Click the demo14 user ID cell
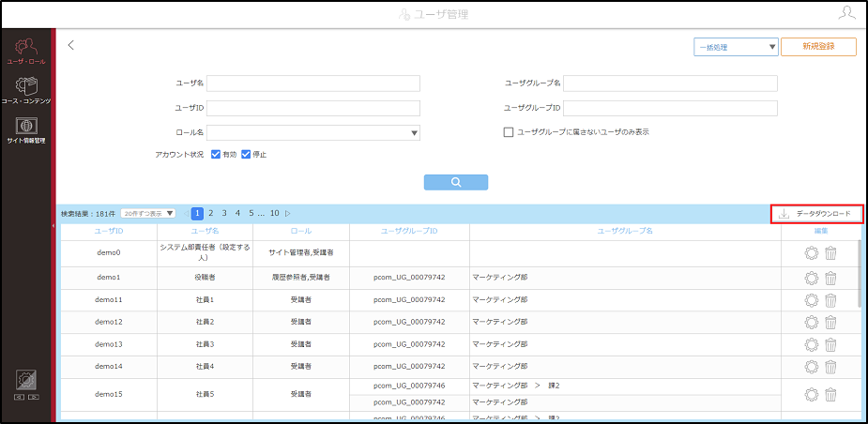This screenshot has height=424, width=868. (x=109, y=367)
